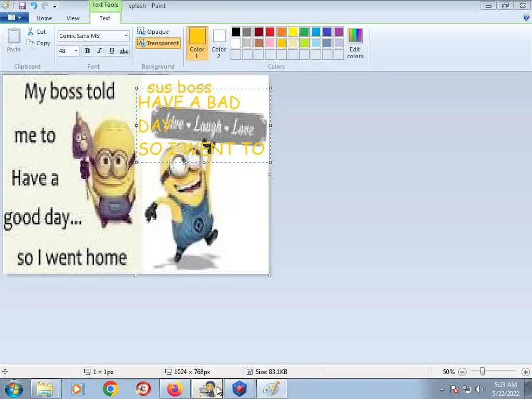The height and width of the screenshot is (399, 532).
Task: Click the Windows Start button
Action: point(14,389)
